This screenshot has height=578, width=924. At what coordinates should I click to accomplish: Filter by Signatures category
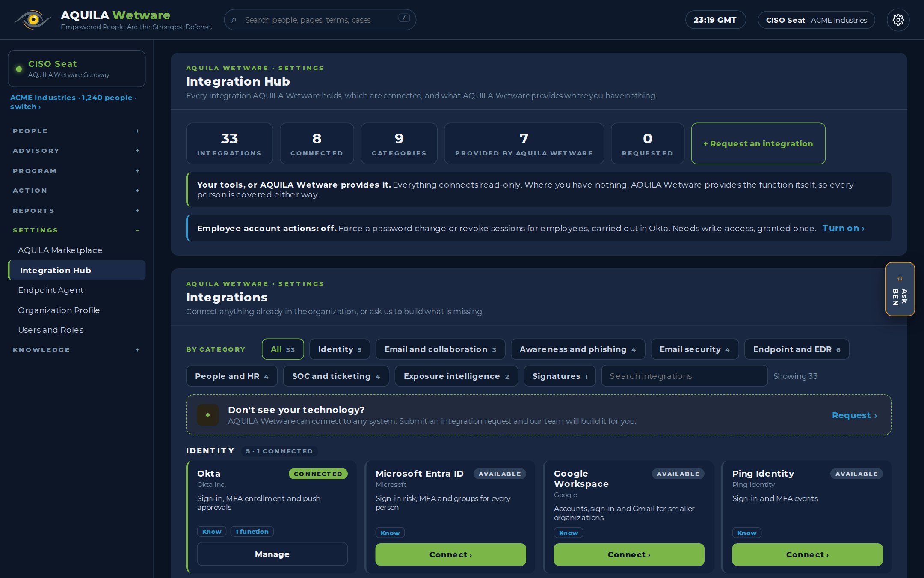pos(560,376)
